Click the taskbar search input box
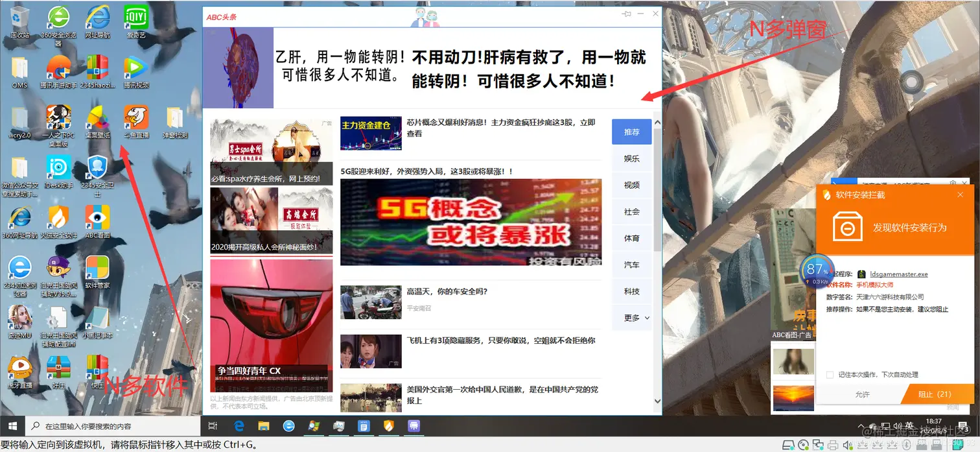 point(111,426)
